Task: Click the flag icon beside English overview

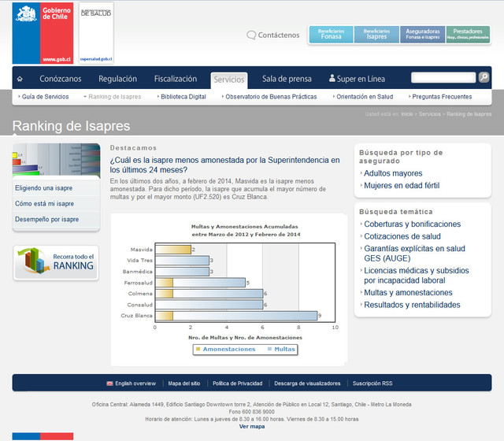Action: pyautogui.click(x=110, y=384)
